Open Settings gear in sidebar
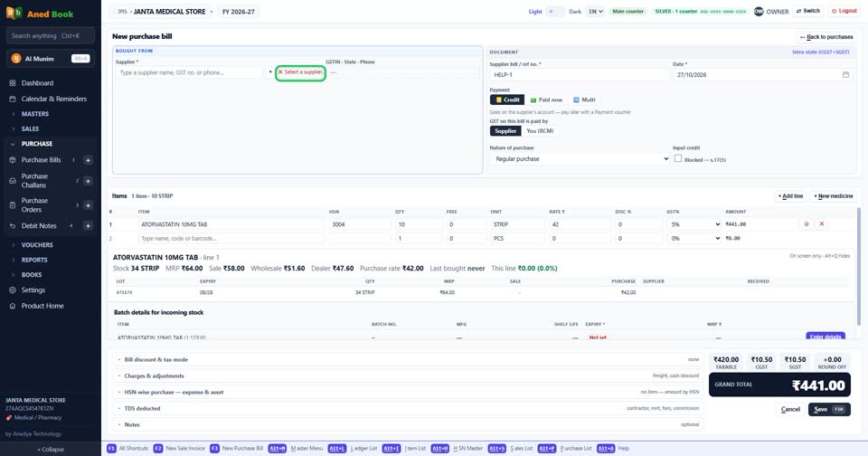 click(x=12, y=290)
